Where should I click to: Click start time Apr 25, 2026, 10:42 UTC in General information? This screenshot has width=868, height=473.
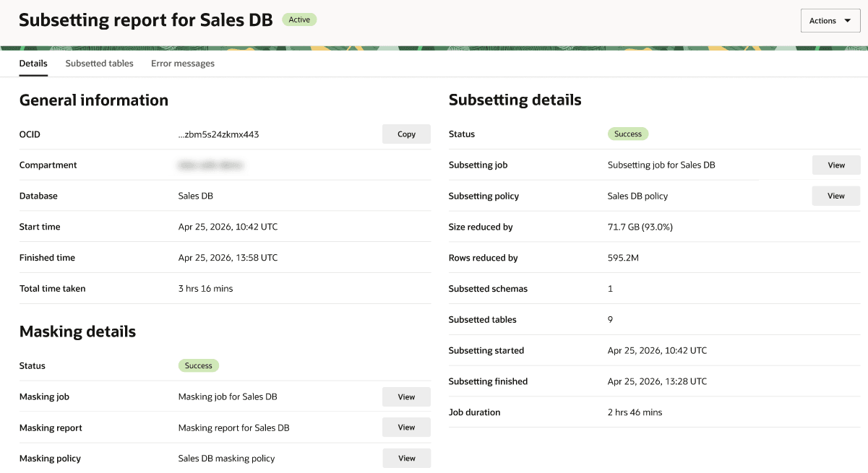click(228, 227)
